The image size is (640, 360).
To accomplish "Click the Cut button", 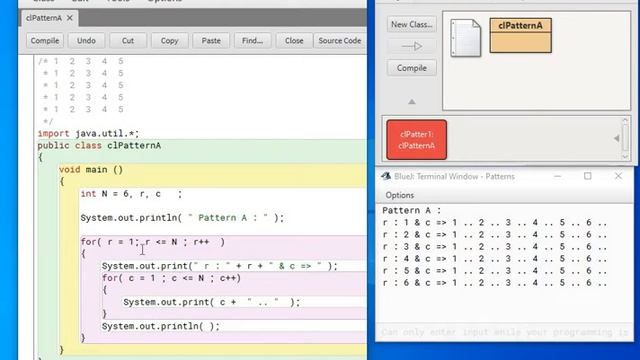I will 128,41.
